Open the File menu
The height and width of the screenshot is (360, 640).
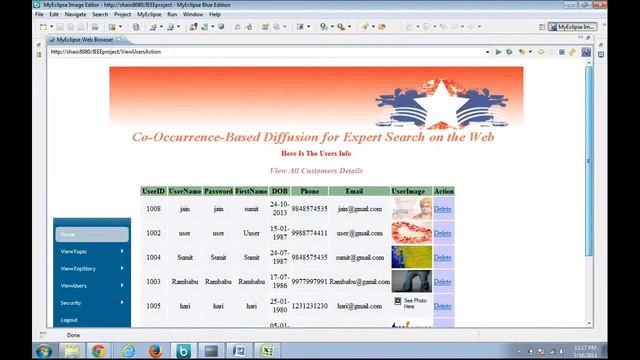pos(39,14)
